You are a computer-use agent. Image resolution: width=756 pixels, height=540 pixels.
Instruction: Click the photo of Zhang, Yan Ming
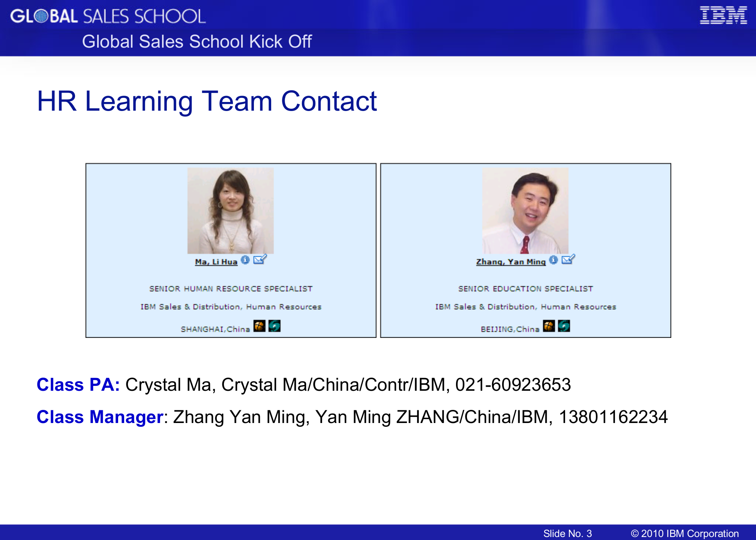point(525,210)
